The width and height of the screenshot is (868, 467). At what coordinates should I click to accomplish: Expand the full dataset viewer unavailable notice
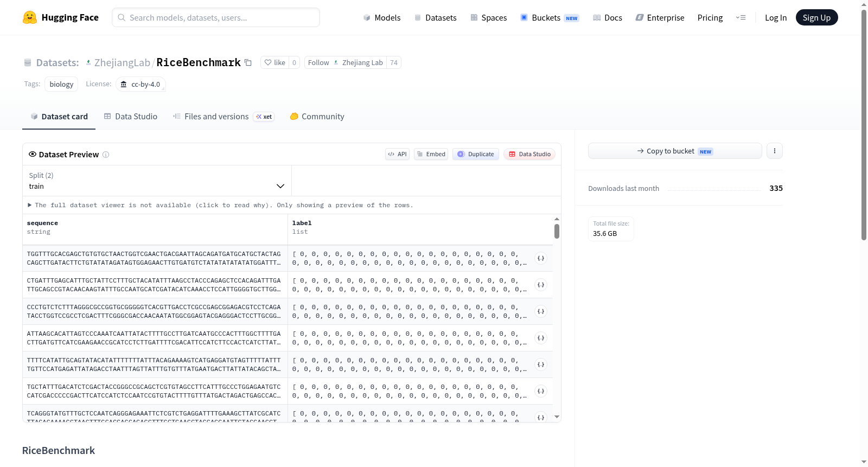(x=220, y=205)
